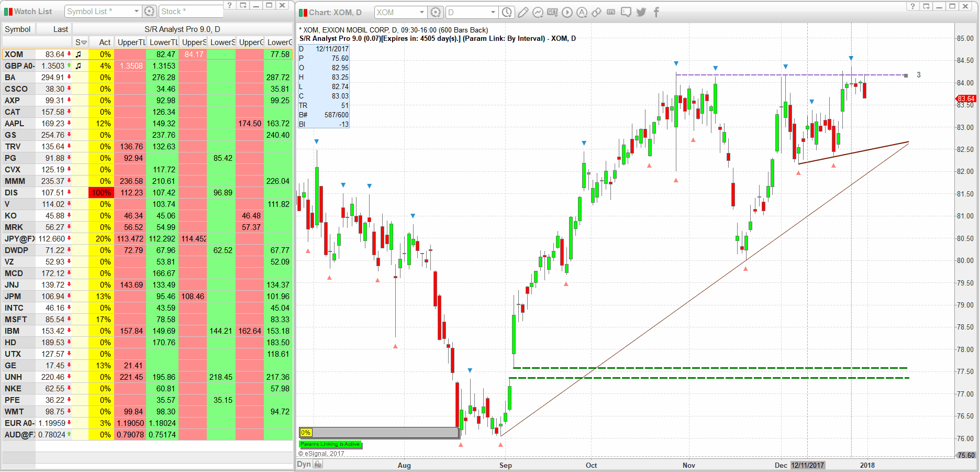This screenshot has width=980, height=472.
Task: Click the Chart window flag icon
Action: [303, 13]
